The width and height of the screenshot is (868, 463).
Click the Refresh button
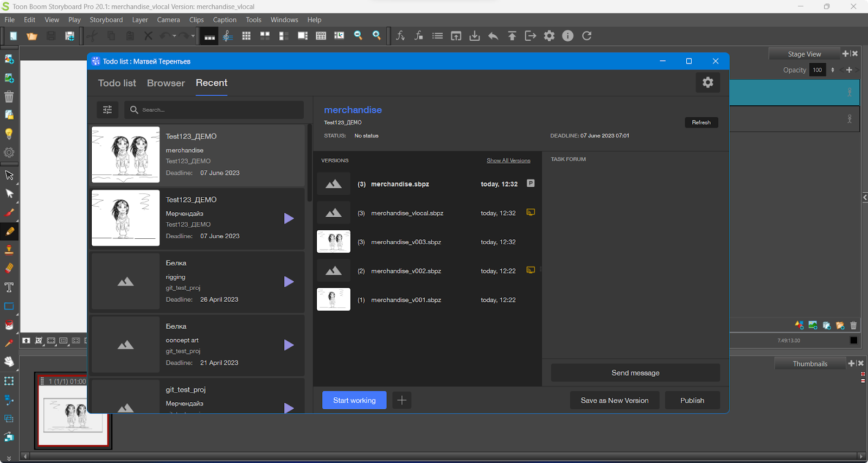click(701, 123)
